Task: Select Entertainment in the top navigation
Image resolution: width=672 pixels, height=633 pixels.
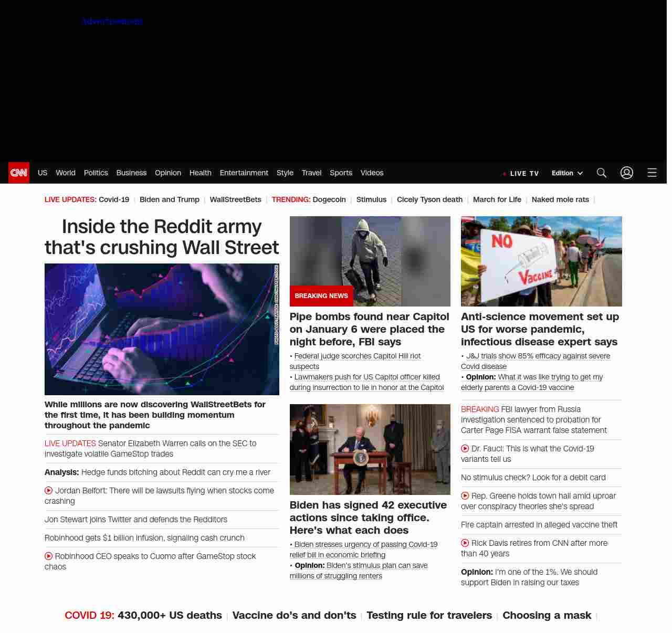Action: click(244, 173)
